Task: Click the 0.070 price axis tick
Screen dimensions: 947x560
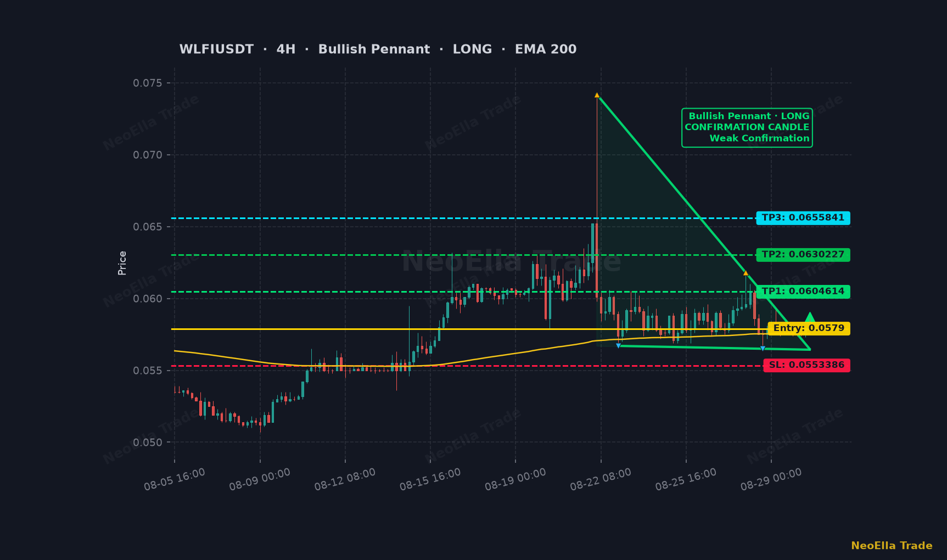Action: pos(148,155)
